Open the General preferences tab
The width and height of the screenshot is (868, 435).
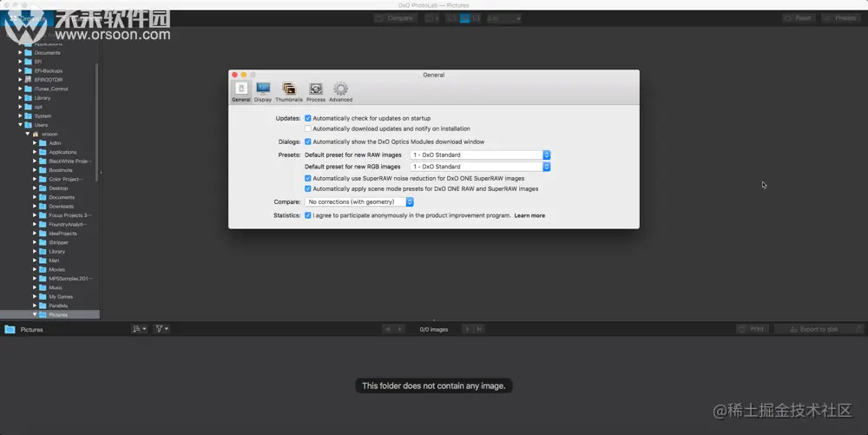tap(240, 92)
